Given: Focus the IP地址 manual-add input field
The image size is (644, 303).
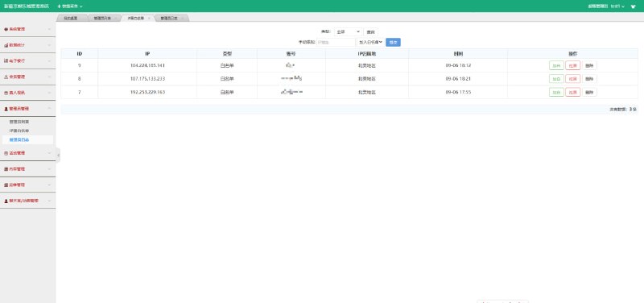Looking at the screenshot, I should (336, 42).
